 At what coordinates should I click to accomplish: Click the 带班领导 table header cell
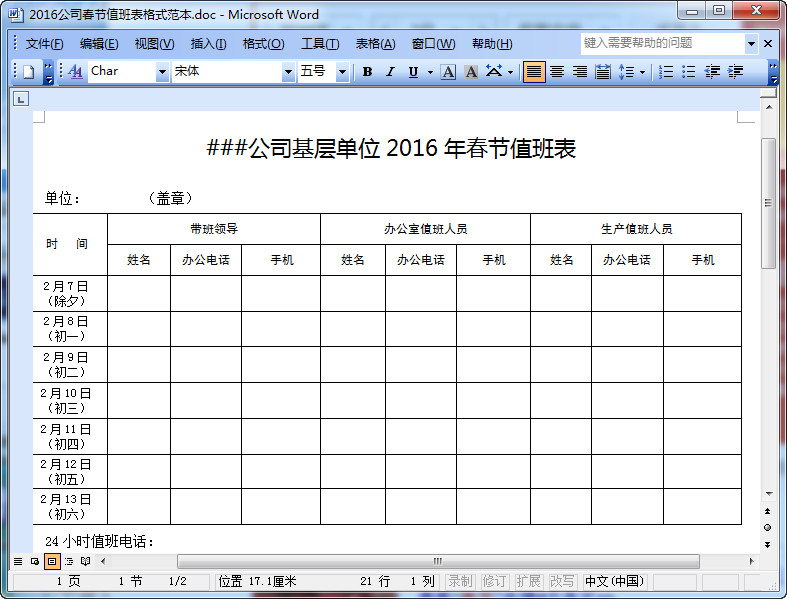click(x=214, y=229)
